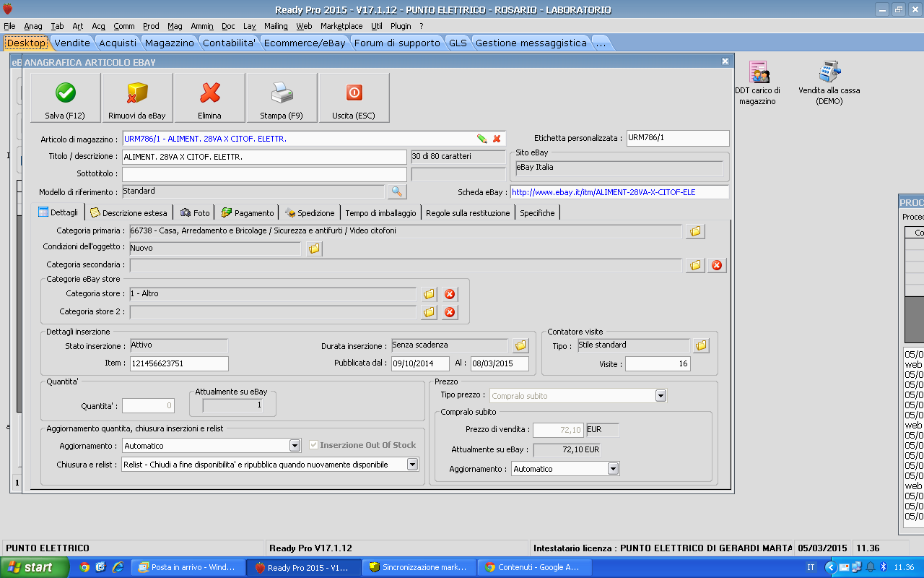Switch to the Magazzino main tab
Screen dimensions: 924x578
pos(169,43)
